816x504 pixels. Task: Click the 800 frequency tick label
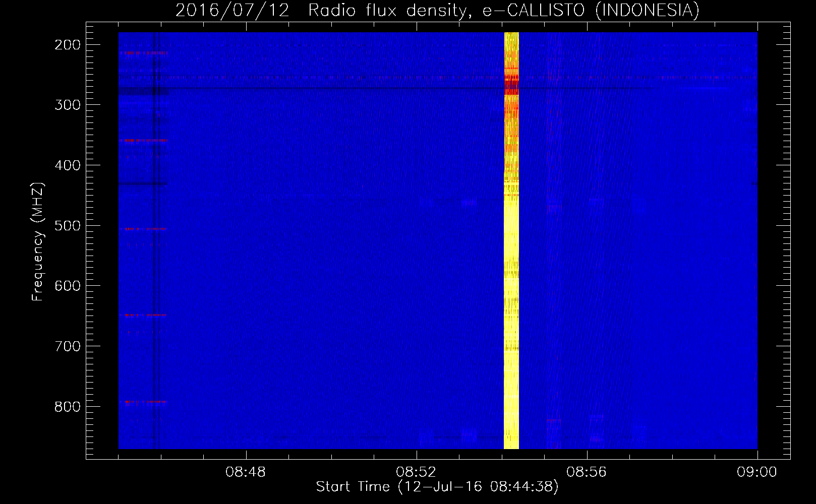pyautogui.click(x=68, y=406)
